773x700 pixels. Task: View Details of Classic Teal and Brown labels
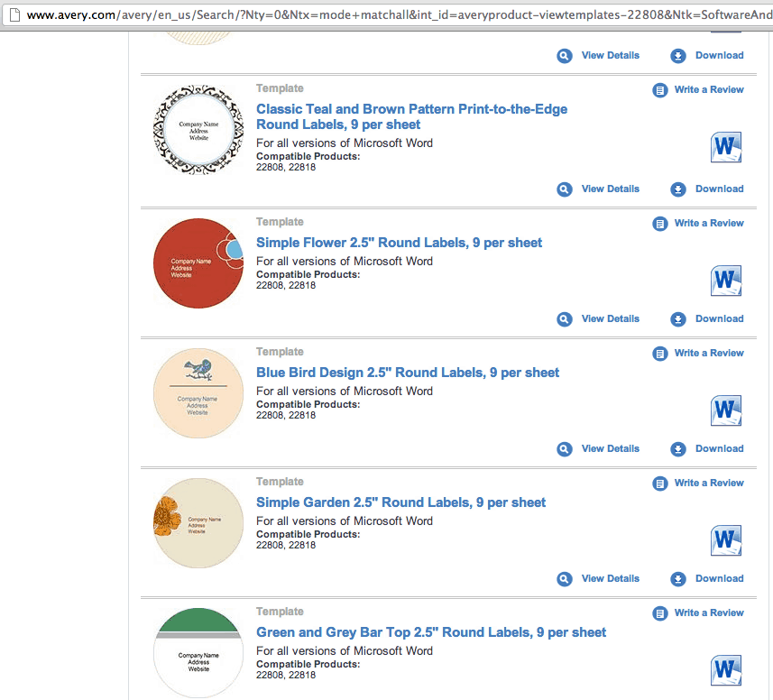coord(611,189)
